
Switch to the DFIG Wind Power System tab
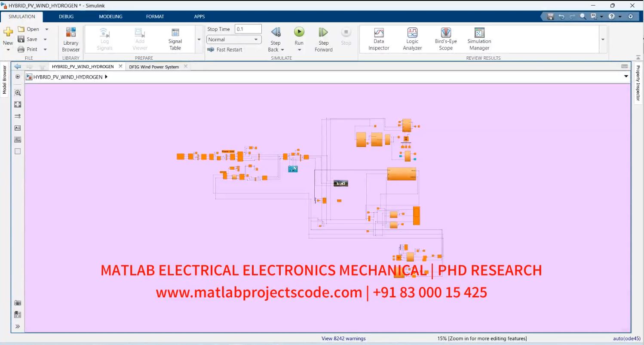[153, 67]
